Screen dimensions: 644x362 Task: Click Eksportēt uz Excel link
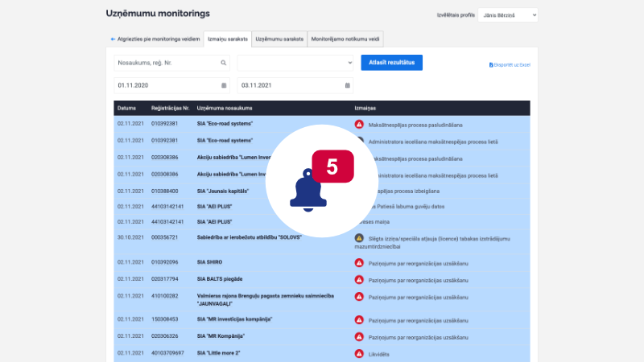coord(514,64)
